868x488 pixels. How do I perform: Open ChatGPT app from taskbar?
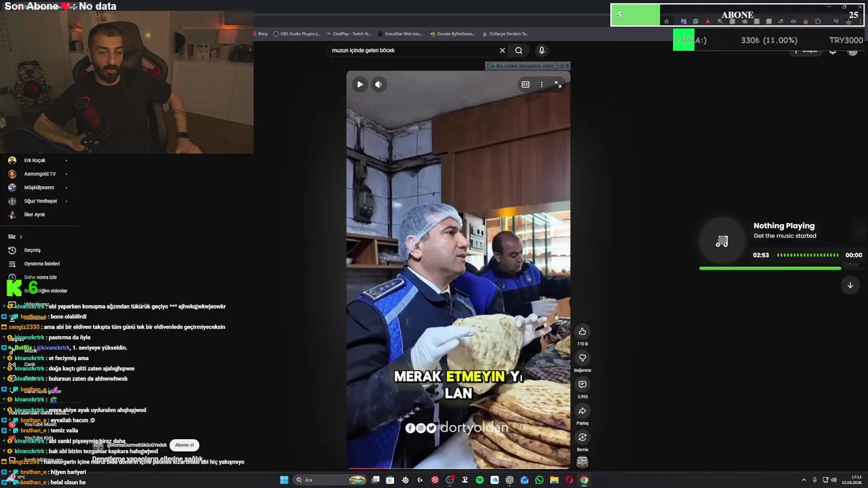pos(509,480)
